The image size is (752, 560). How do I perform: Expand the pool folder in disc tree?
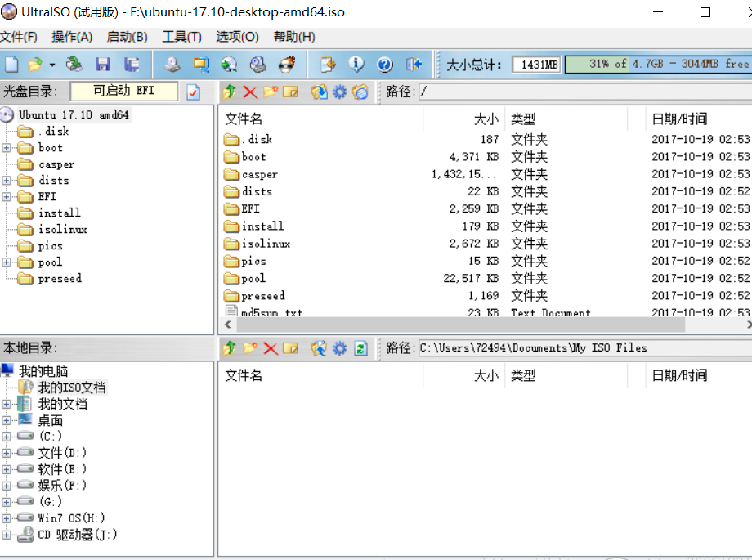click(7, 262)
